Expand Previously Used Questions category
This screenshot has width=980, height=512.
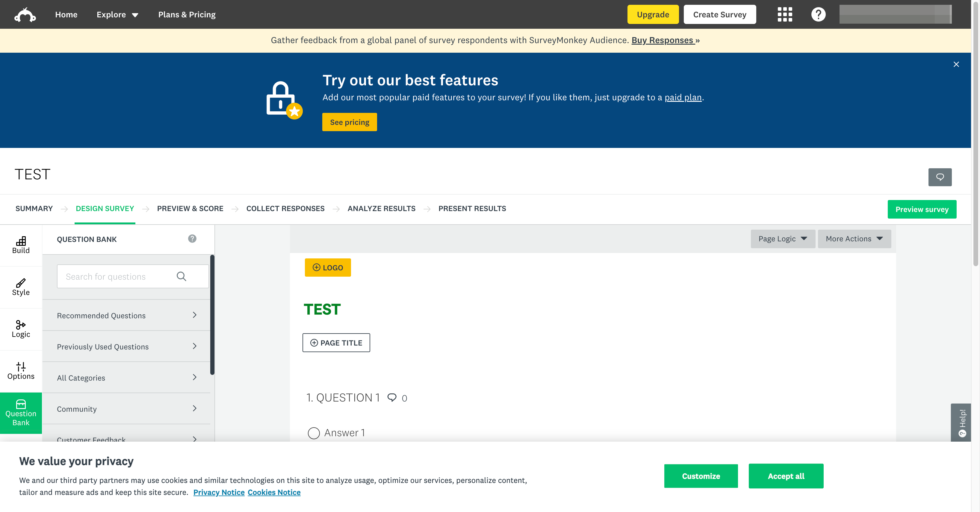[x=126, y=346]
